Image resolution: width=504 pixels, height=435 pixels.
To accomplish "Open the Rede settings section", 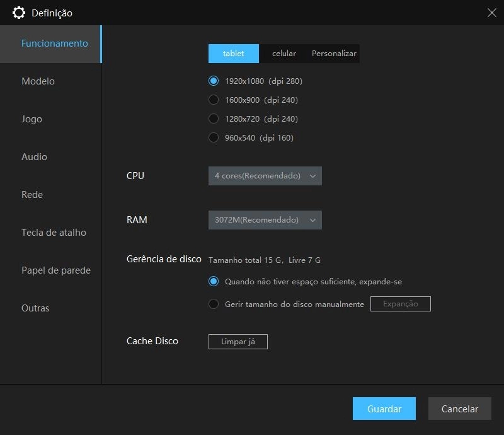I will 31,194.
